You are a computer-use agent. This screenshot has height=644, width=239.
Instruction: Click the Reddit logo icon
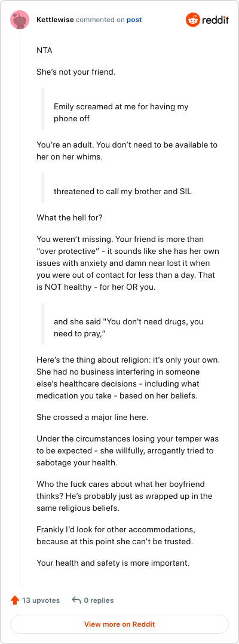192,20
